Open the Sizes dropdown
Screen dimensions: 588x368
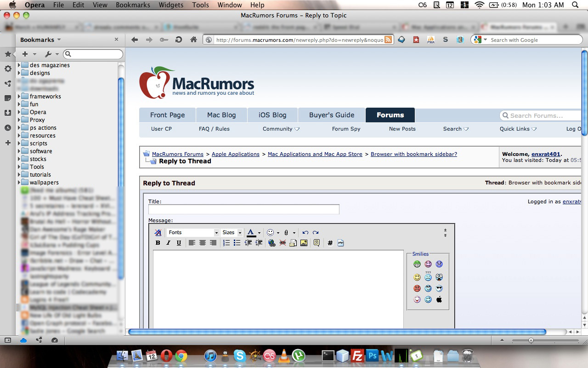coord(232,232)
